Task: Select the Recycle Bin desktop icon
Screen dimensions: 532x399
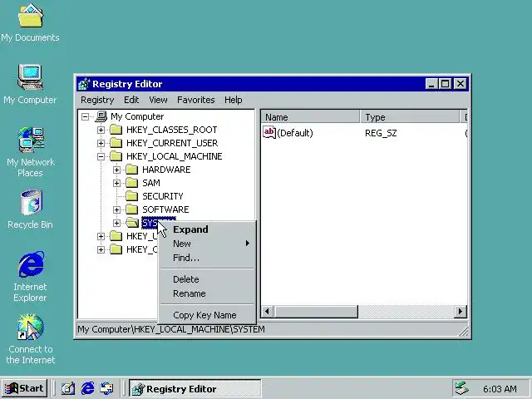Action: coord(32,202)
